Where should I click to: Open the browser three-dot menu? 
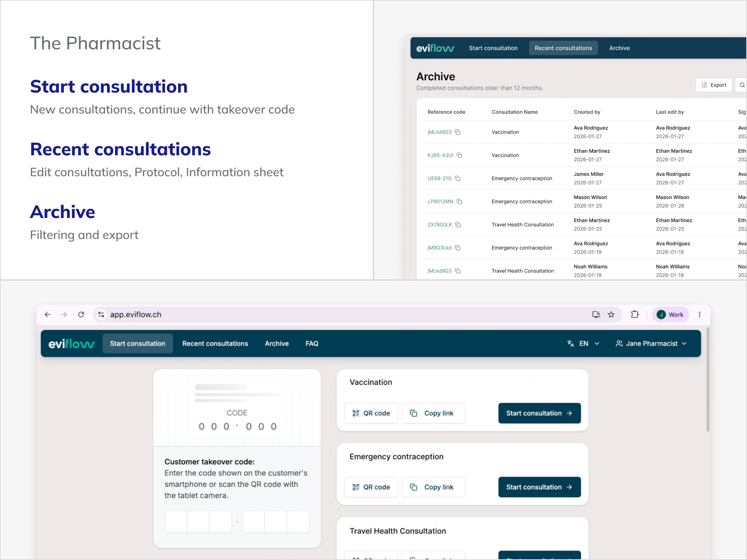pos(700,314)
